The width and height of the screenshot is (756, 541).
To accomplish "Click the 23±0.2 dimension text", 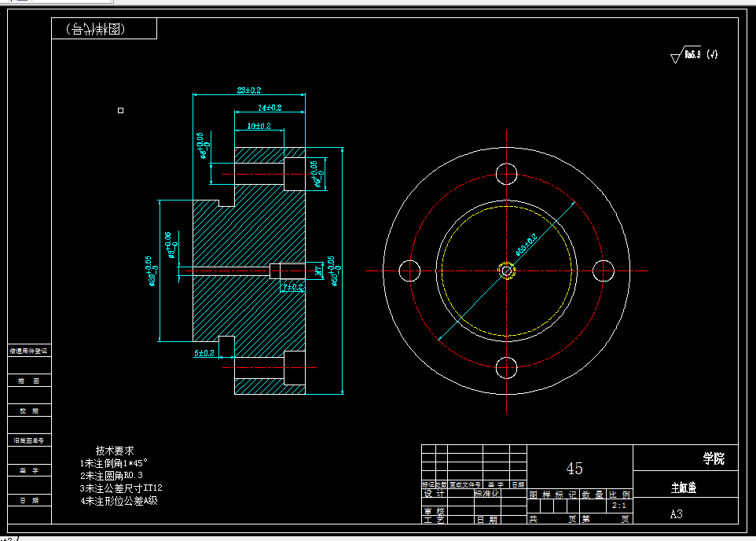I will (x=249, y=90).
